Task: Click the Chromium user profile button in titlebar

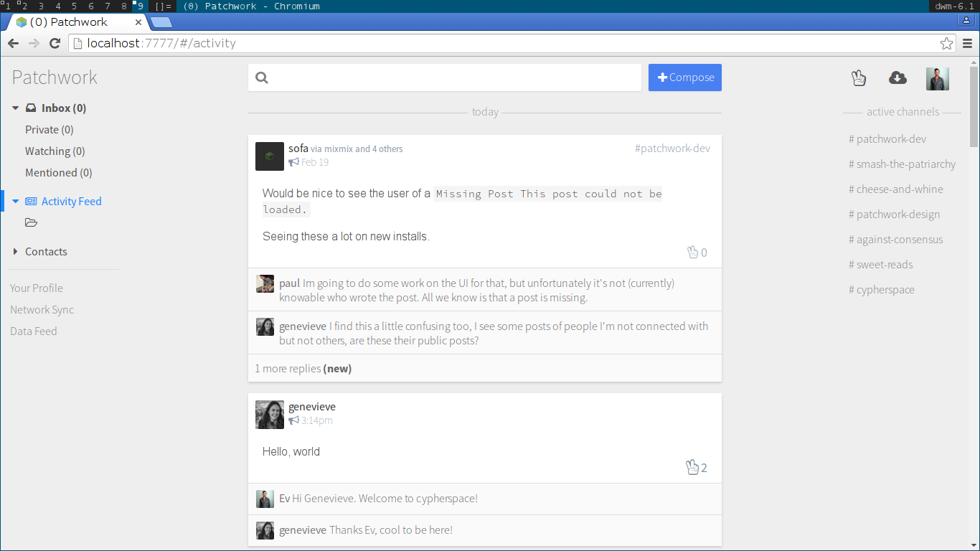Action: point(966,21)
